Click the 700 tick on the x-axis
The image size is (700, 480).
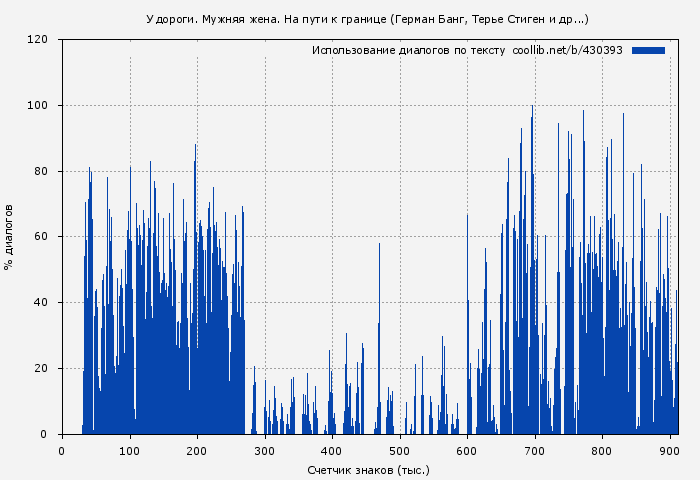click(x=534, y=450)
